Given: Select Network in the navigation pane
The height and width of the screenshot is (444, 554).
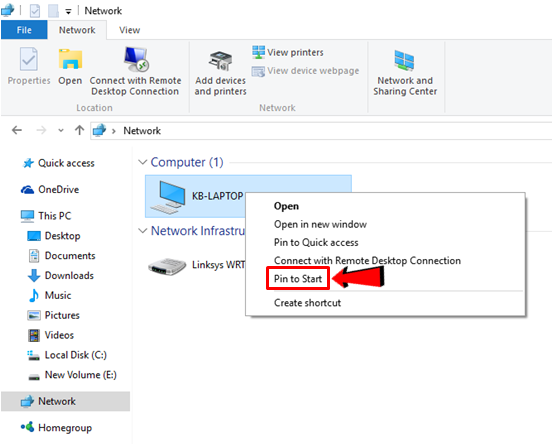Looking at the screenshot, I should click(x=66, y=401).
